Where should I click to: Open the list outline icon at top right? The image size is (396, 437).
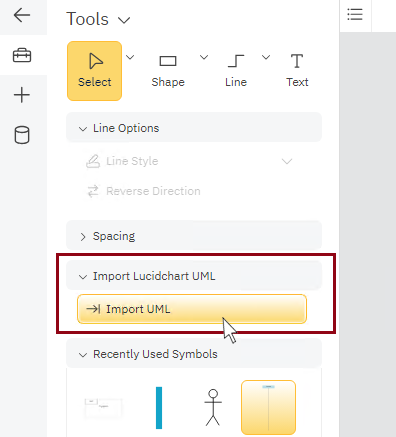point(355,15)
